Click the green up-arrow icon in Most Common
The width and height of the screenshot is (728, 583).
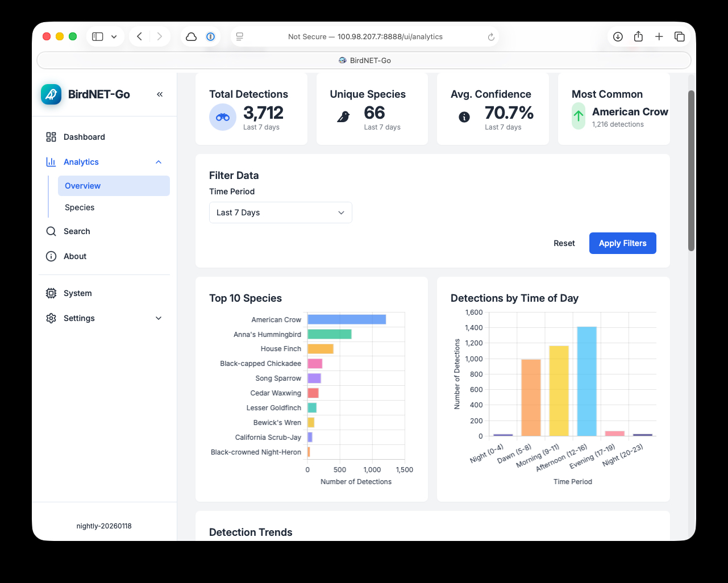point(578,116)
